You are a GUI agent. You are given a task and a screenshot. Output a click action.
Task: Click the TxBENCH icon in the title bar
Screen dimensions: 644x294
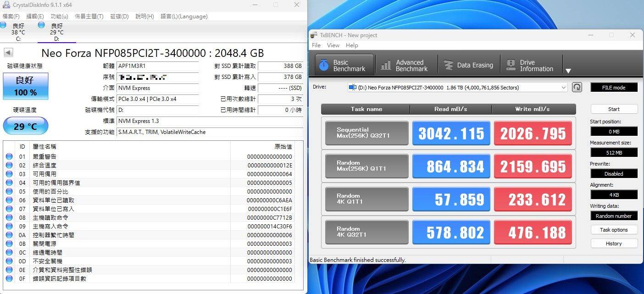313,35
